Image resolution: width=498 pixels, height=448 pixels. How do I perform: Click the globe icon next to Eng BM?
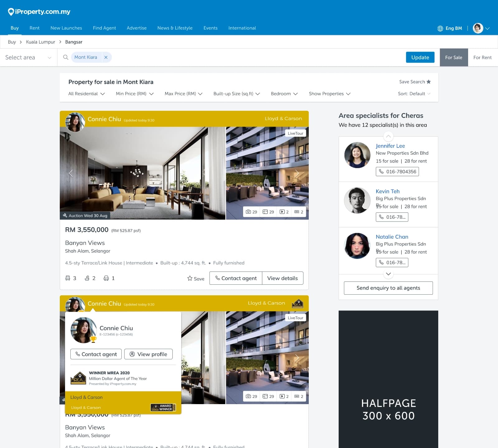coord(440,28)
